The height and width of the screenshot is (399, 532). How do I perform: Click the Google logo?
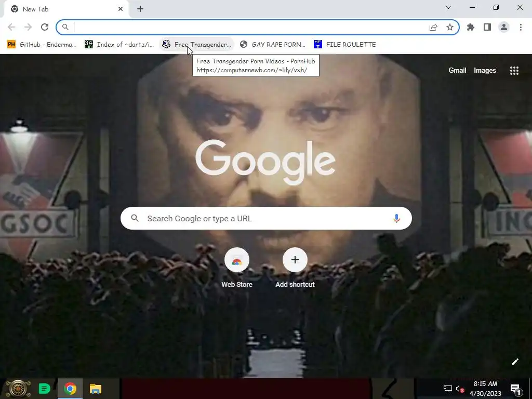[265, 162]
